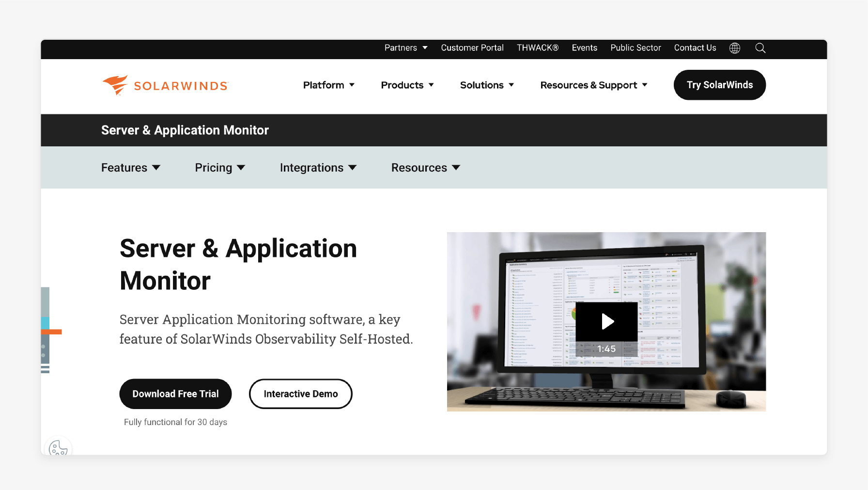The width and height of the screenshot is (868, 490).
Task: Expand the Platform menu
Action: point(329,85)
